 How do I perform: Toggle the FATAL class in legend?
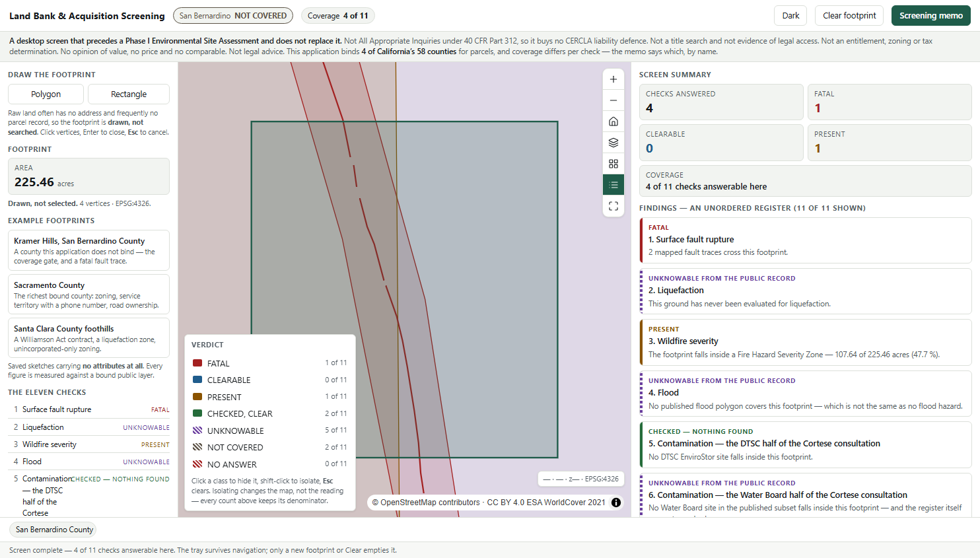coord(269,363)
